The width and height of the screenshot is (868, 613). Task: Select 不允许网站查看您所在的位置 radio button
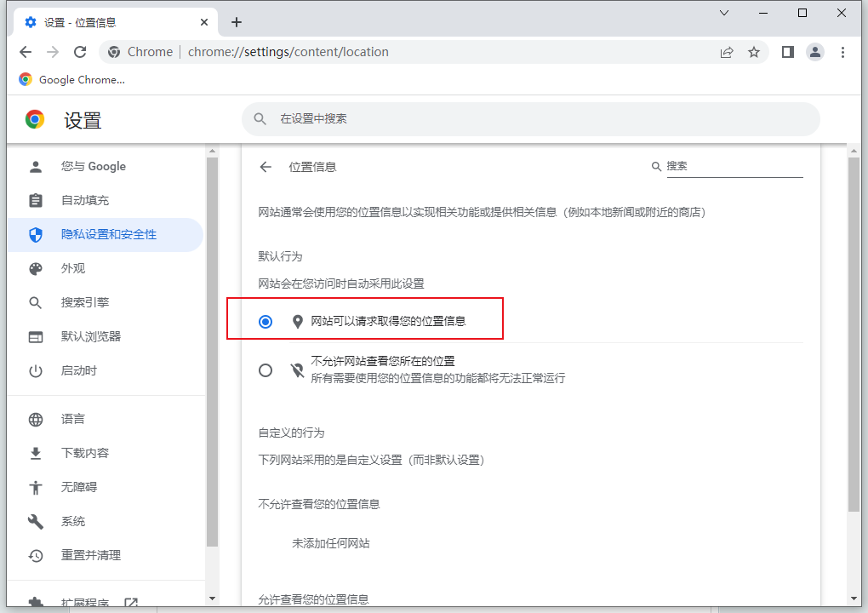tap(266, 370)
